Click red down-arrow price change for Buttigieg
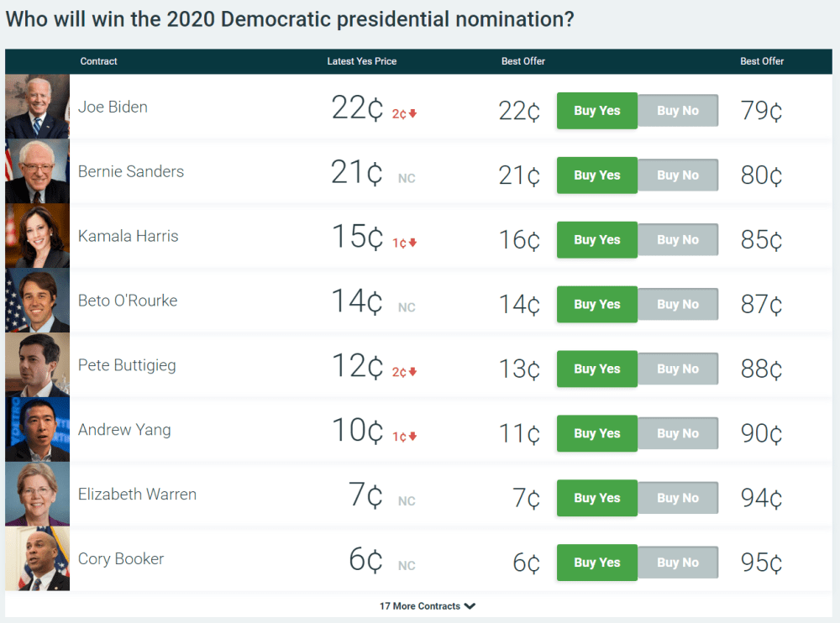Viewport: 840px width, 623px height. 405,372
